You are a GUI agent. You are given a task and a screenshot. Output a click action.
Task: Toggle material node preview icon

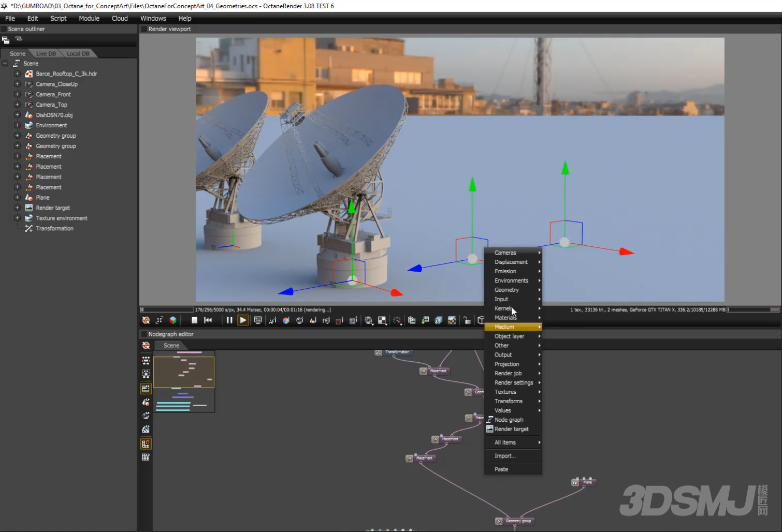146,416
